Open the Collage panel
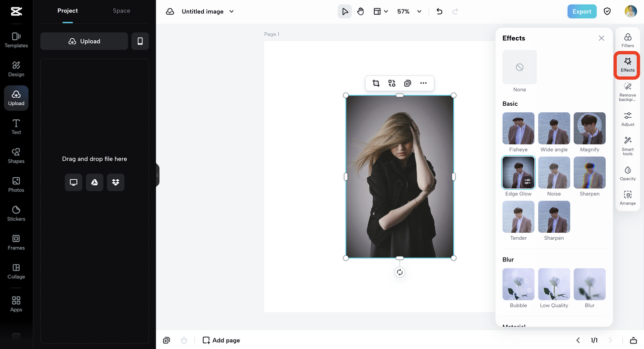The height and width of the screenshot is (349, 644). (16, 271)
